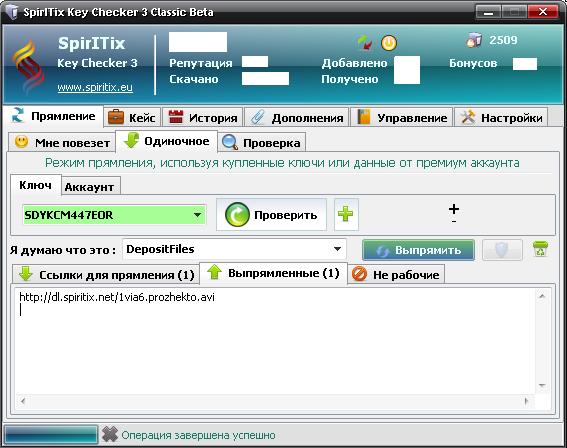Open the Дополнения tab

tap(297, 118)
